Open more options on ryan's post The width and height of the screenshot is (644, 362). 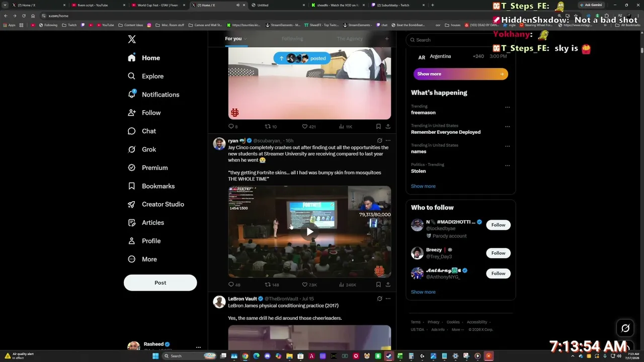[x=388, y=141]
